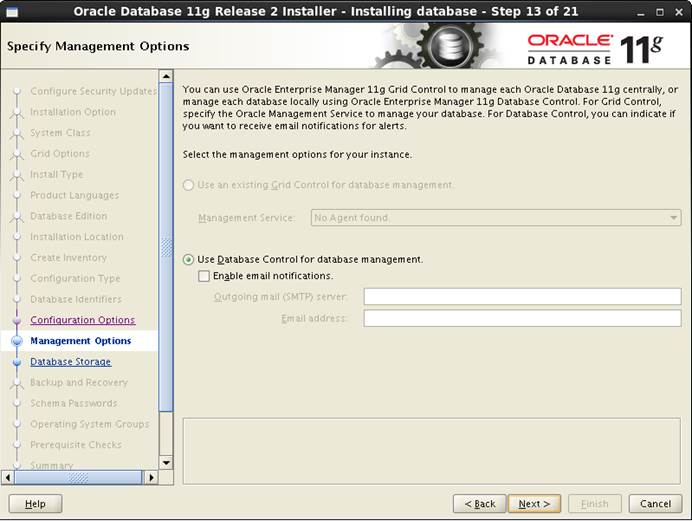Select the Management Options step
This screenshot has width=692, height=521.
pos(81,341)
